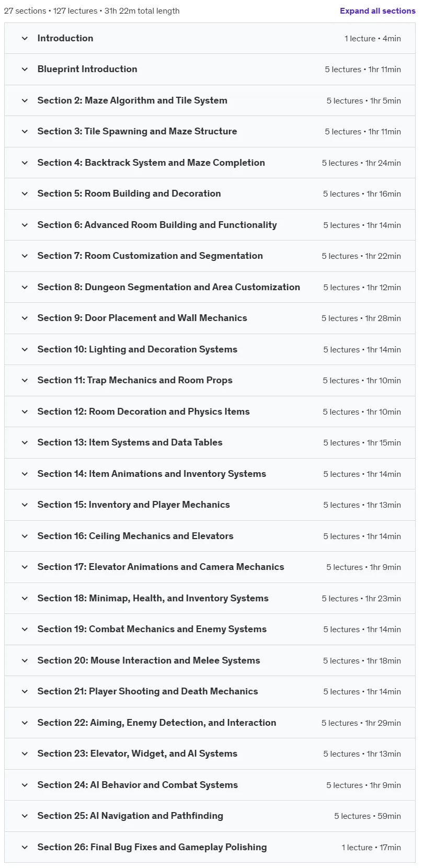Expand the Introduction section chevron

(x=25, y=38)
